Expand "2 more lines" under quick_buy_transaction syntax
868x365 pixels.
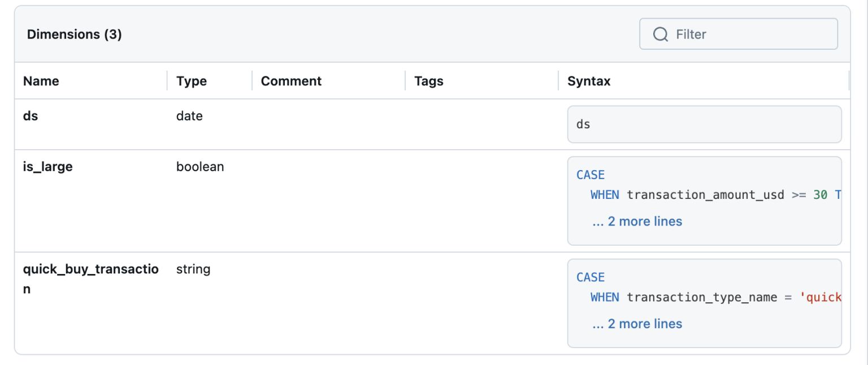point(637,323)
